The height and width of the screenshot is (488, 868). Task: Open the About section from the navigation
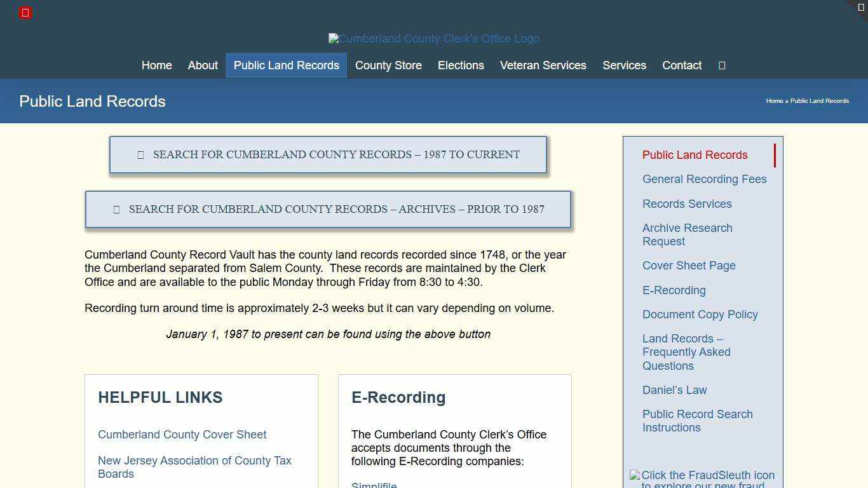[x=202, y=65]
